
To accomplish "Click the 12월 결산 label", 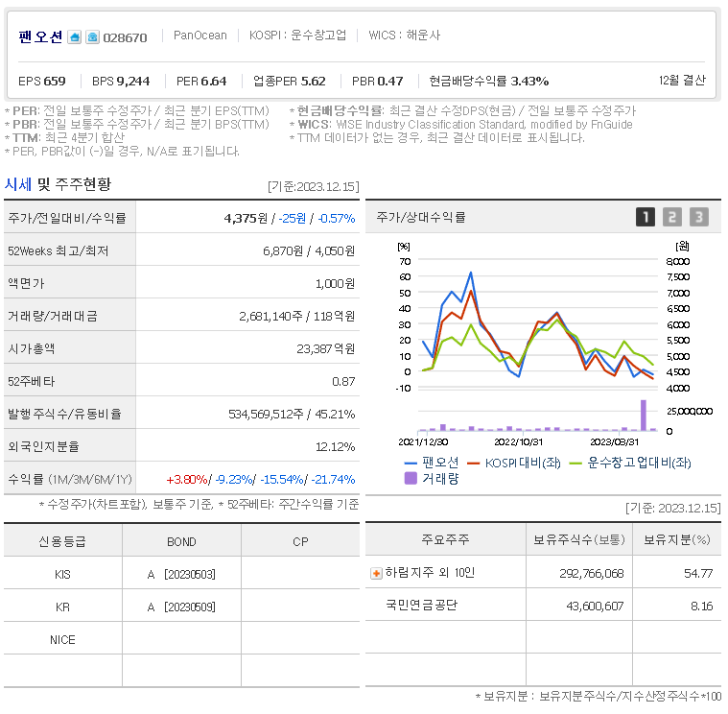I will pyautogui.click(x=682, y=80).
